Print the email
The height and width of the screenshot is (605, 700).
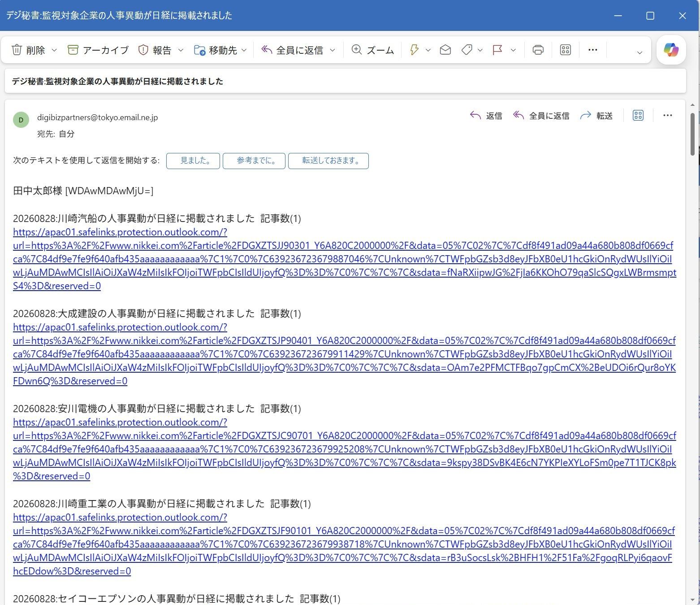pyautogui.click(x=538, y=50)
